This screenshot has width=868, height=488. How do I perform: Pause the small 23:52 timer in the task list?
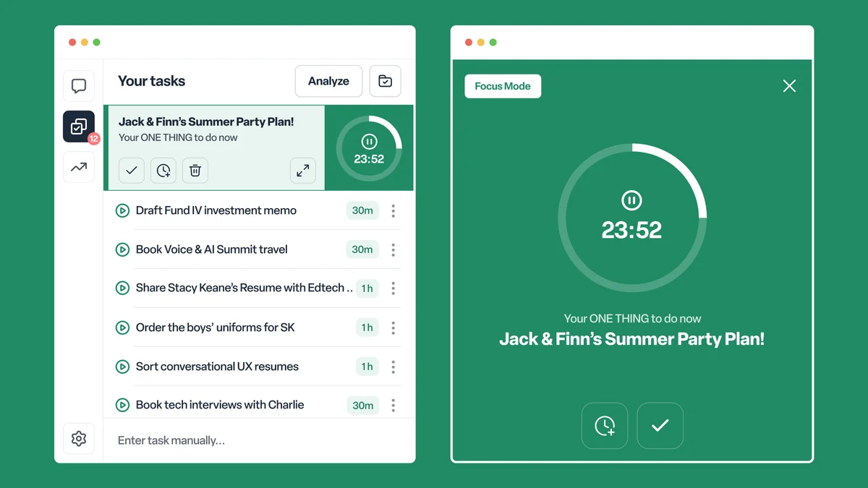point(369,142)
